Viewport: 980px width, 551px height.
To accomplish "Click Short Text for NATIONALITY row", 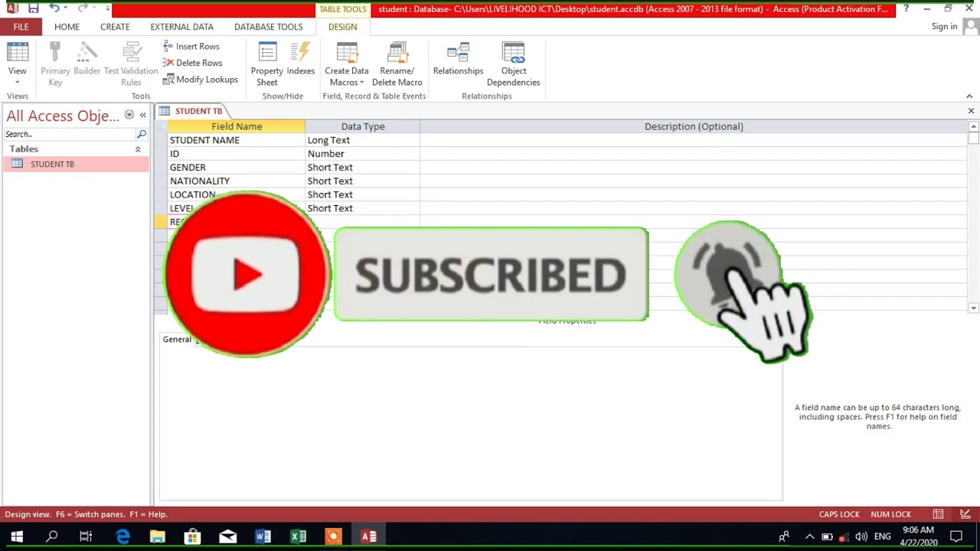I will [x=362, y=181].
